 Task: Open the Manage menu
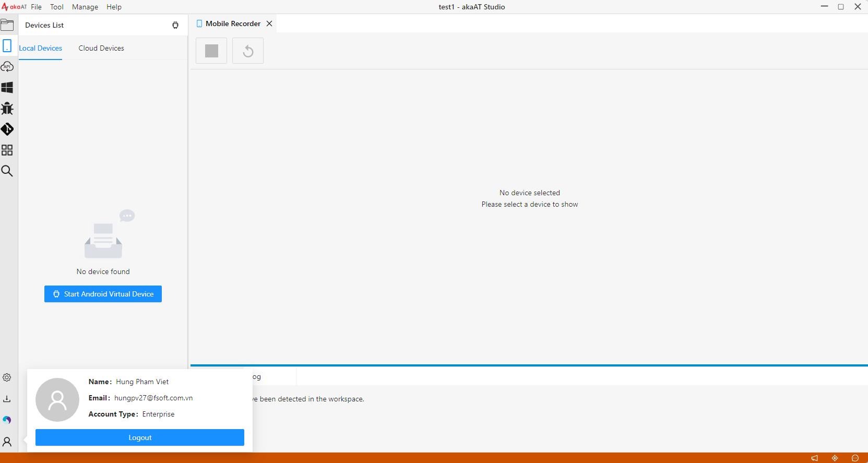click(x=85, y=7)
